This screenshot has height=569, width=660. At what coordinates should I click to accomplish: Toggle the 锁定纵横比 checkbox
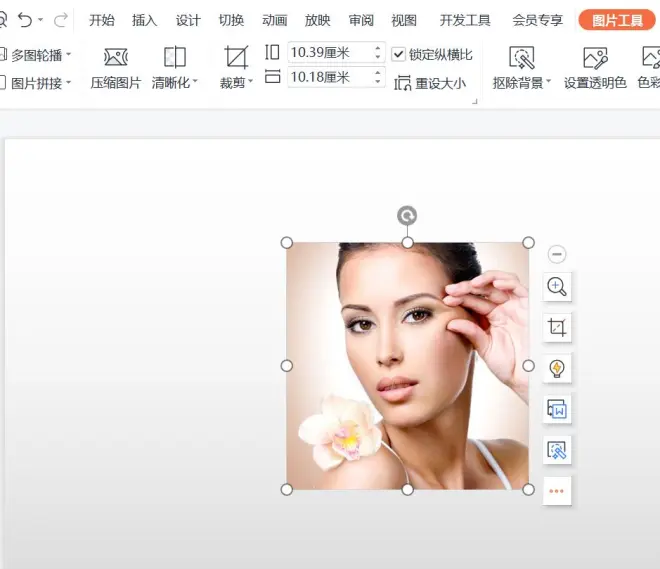pyautogui.click(x=398, y=54)
